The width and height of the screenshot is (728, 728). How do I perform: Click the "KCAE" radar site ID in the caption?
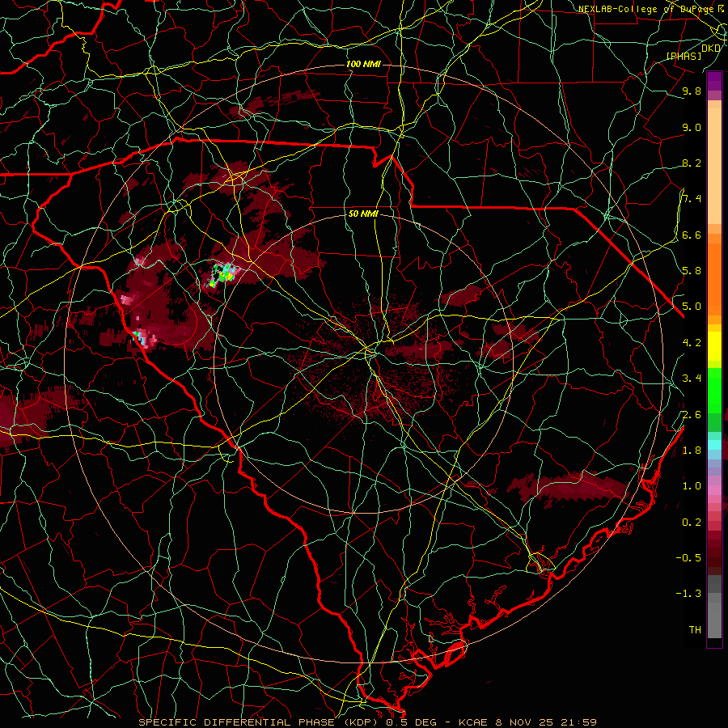coord(473,722)
